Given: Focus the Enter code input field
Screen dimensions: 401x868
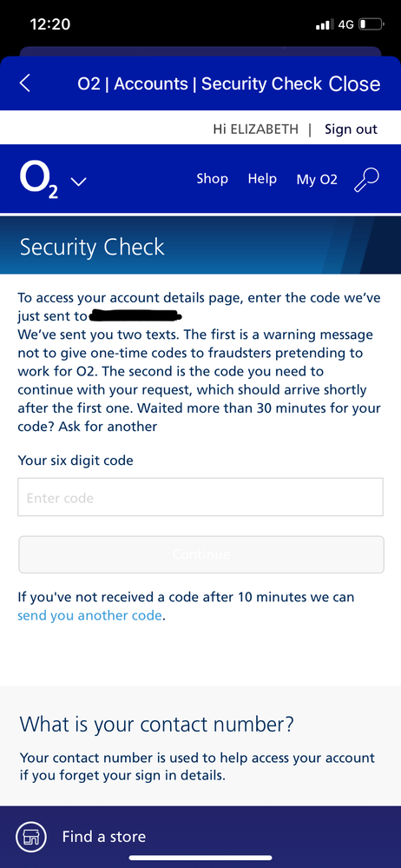Looking at the screenshot, I should [200, 497].
